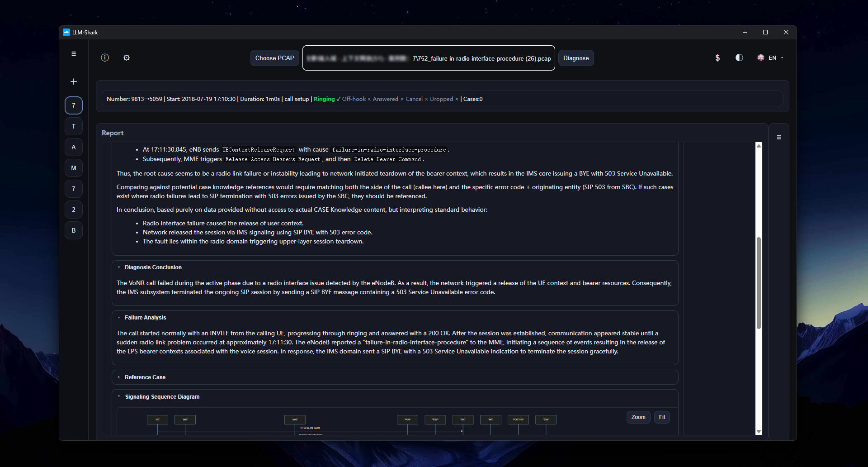Open settings via the gear icon
Screen dimensions: 868x467
point(127,57)
